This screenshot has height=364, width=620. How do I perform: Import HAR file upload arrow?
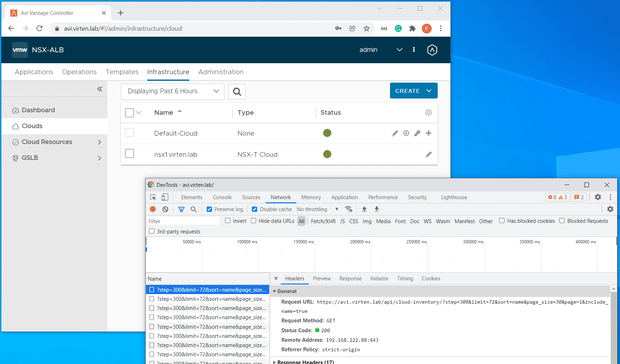tap(364, 209)
